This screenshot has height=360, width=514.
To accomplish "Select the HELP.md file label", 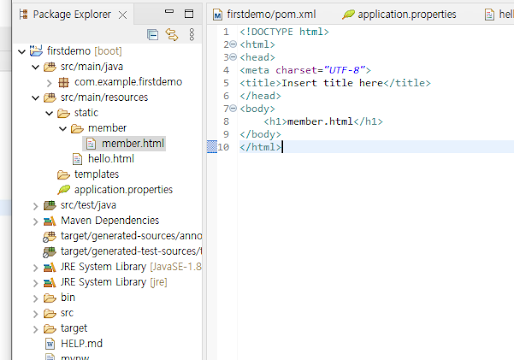I will coord(82,344).
